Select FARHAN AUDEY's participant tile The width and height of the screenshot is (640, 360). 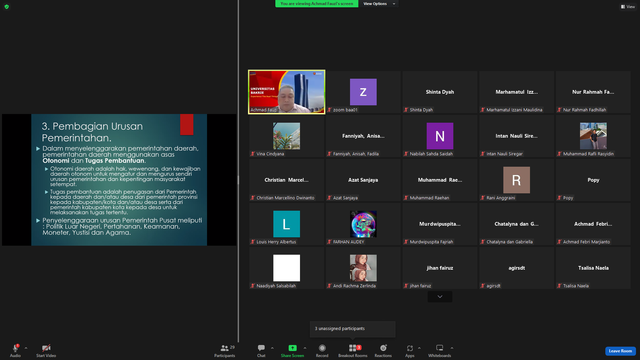(x=363, y=224)
